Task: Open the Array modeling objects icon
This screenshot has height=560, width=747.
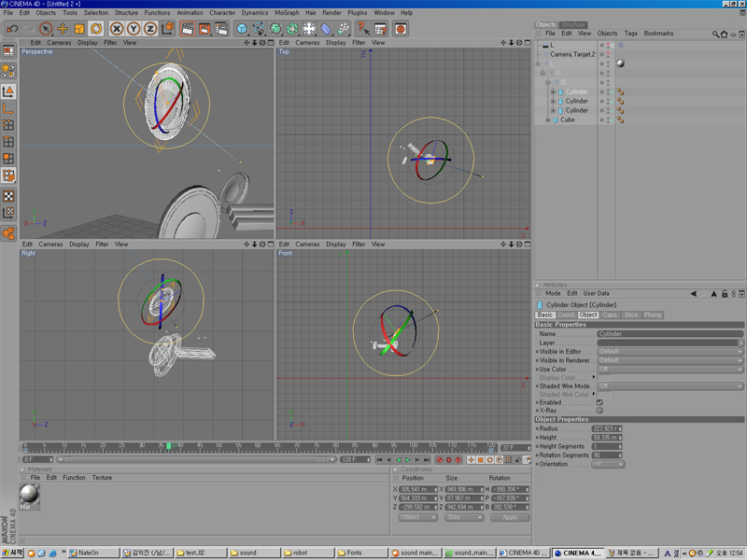Action: pos(292,29)
